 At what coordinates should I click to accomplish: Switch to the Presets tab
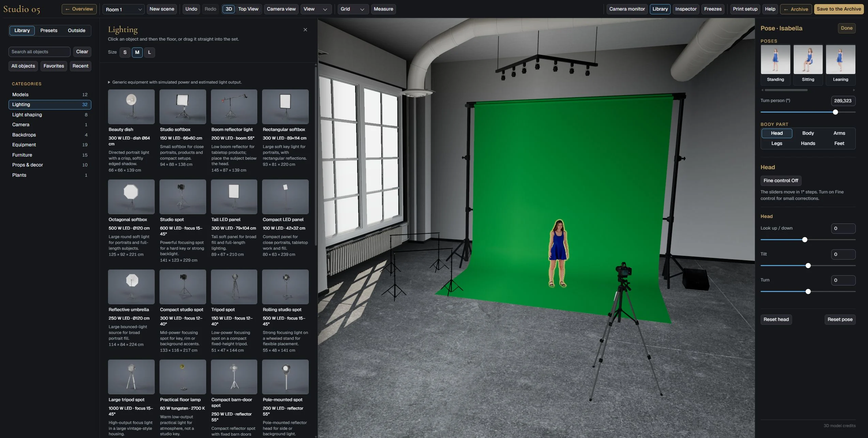[x=49, y=30]
